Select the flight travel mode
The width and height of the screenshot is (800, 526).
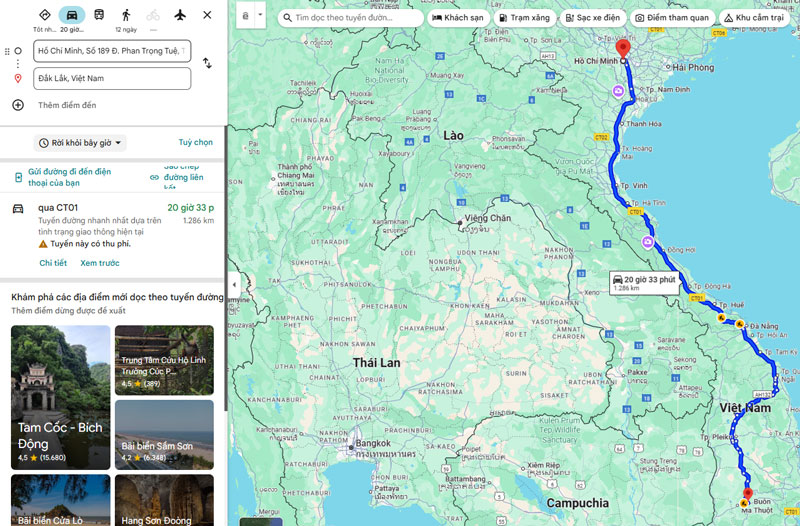(180, 15)
